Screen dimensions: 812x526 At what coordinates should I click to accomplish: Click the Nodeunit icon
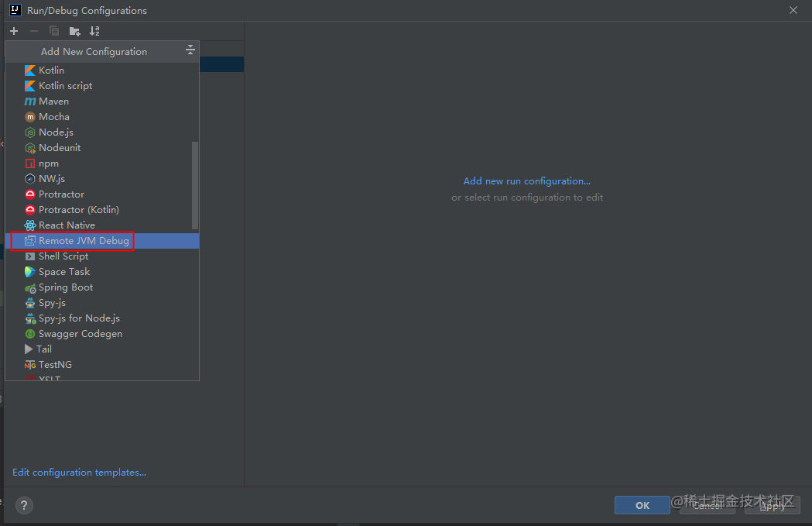pyautogui.click(x=30, y=148)
